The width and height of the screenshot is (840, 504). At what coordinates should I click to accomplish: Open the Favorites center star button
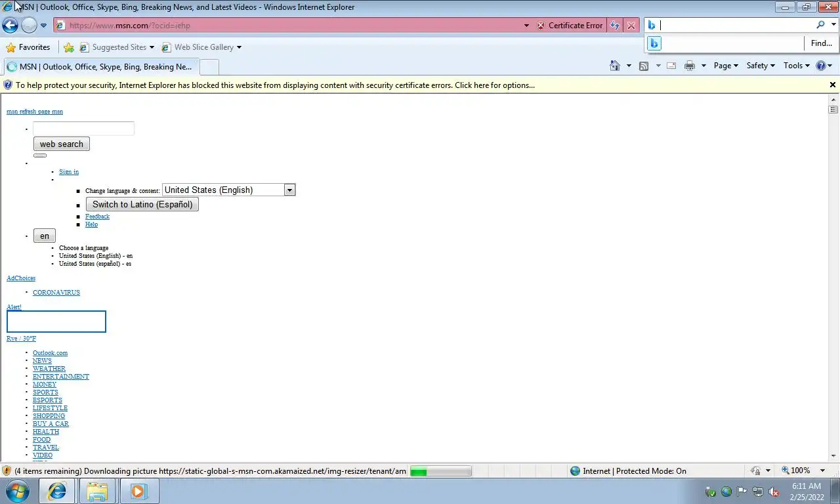28,47
